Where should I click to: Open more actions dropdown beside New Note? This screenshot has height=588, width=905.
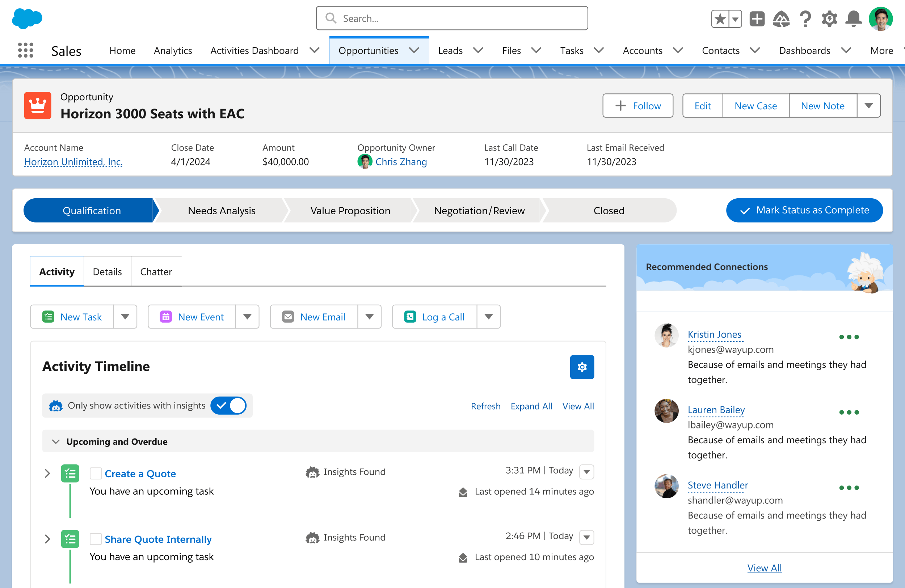click(868, 106)
